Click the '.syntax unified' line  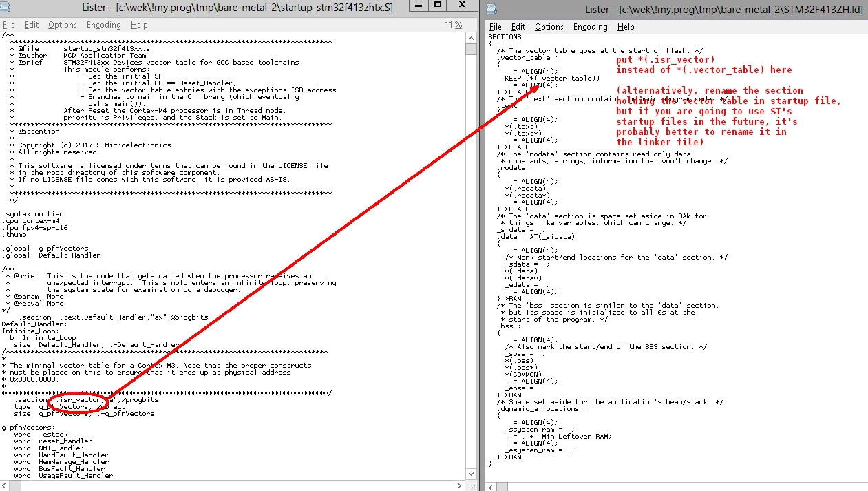[32, 214]
